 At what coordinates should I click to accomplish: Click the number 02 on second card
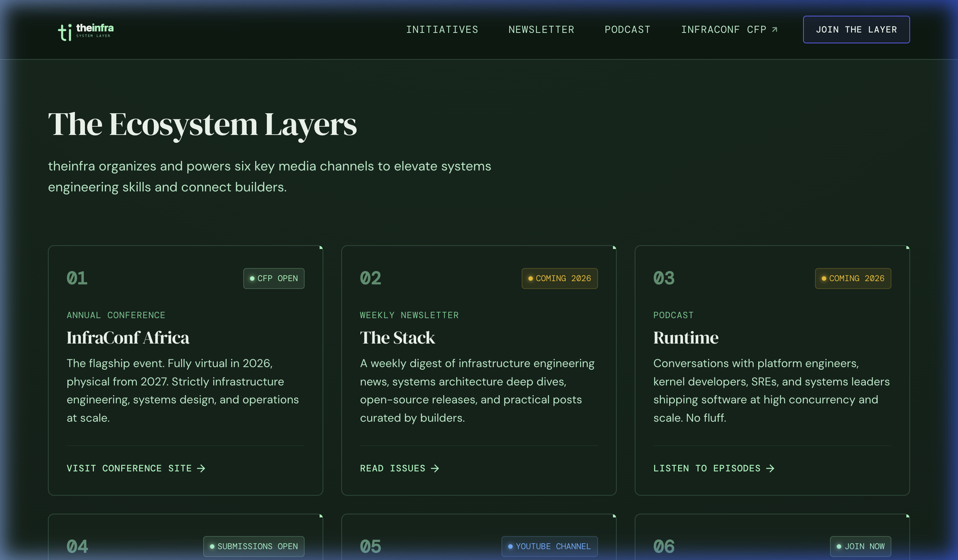pyautogui.click(x=371, y=278)
